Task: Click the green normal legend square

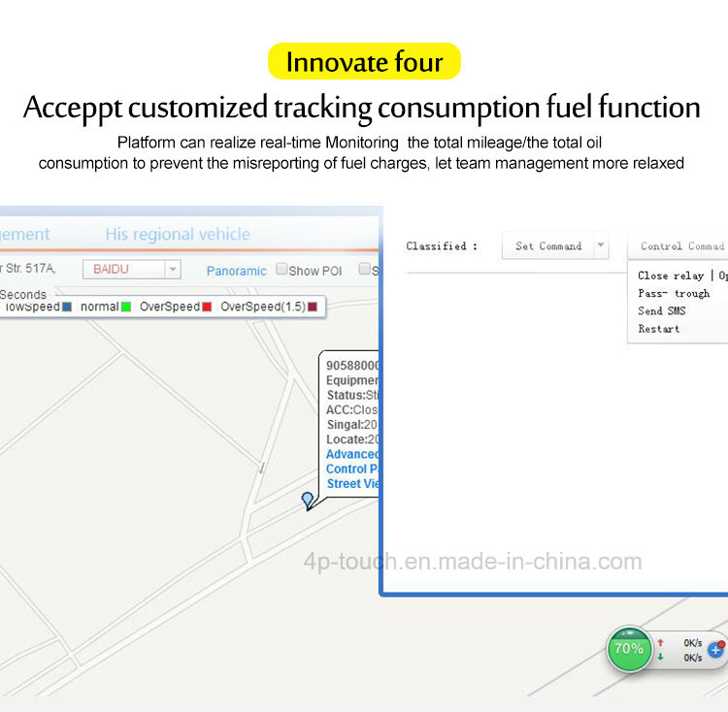Action: point(126,307)
